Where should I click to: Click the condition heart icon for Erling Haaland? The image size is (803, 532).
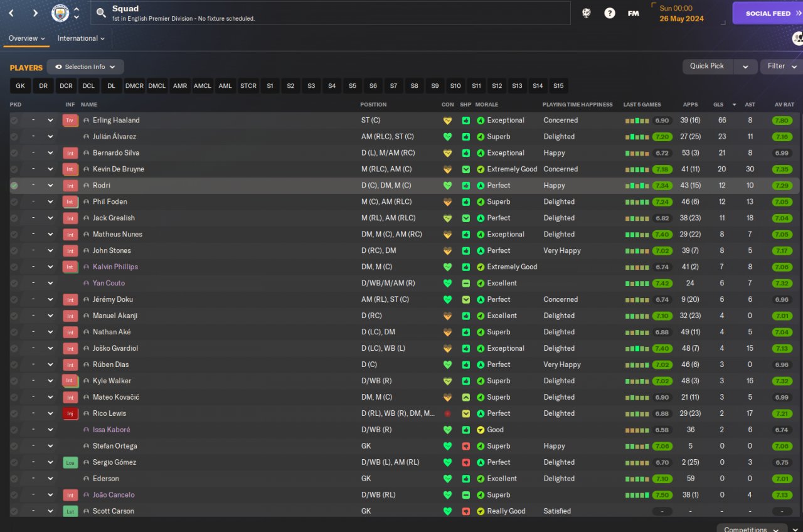[x=447, y=120]
